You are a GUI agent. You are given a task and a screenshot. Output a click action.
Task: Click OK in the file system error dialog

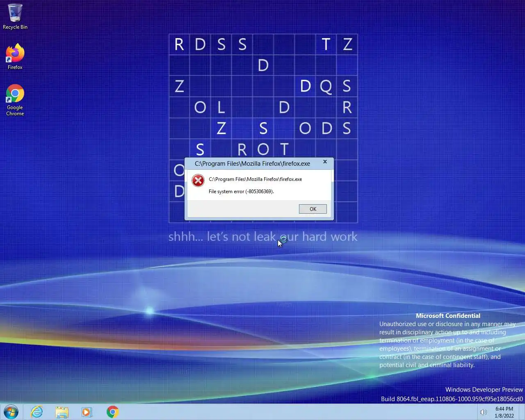(x=313, y=209)
